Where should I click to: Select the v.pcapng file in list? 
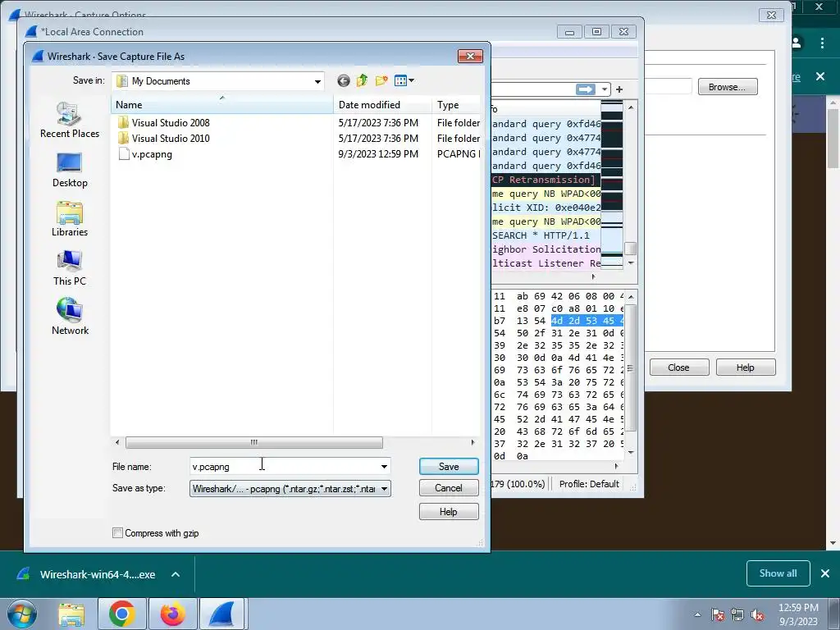(145, 154)
